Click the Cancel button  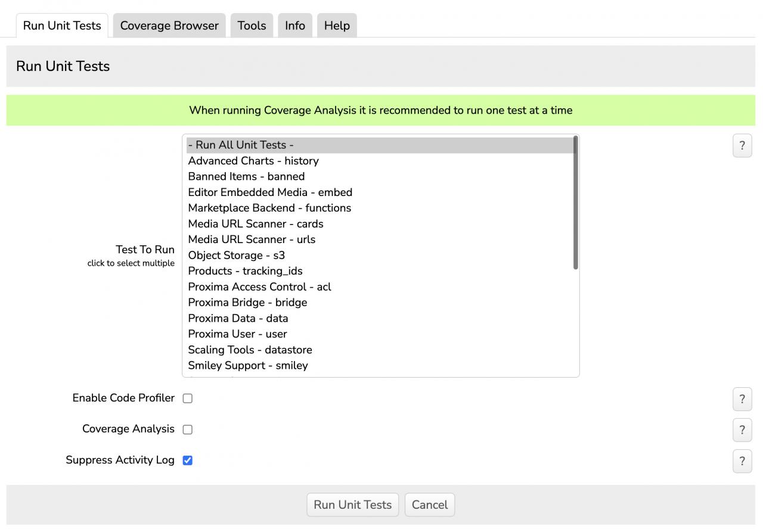tap(429, 505)
